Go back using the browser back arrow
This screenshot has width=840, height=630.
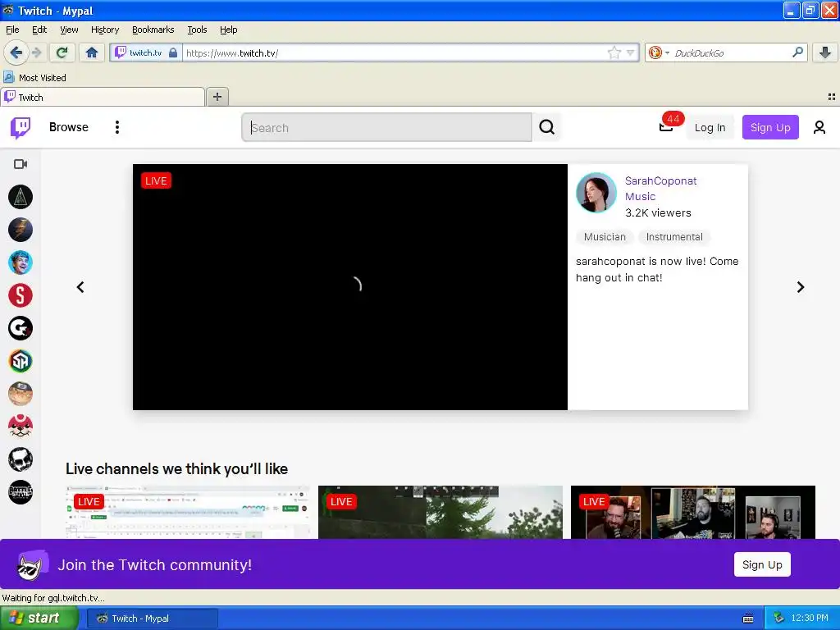tap(16, 52)
